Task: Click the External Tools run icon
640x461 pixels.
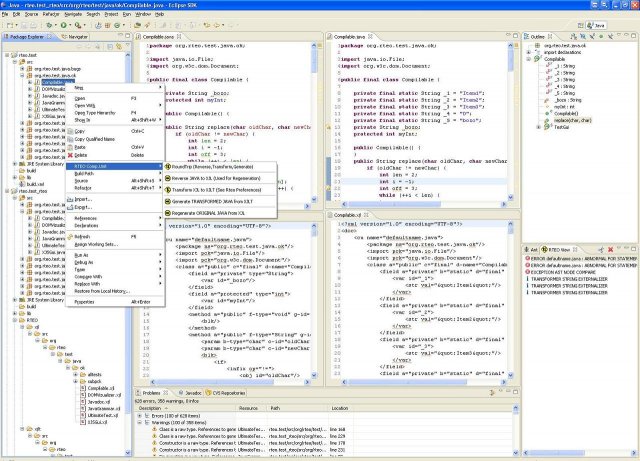Action: coord(78,25)
